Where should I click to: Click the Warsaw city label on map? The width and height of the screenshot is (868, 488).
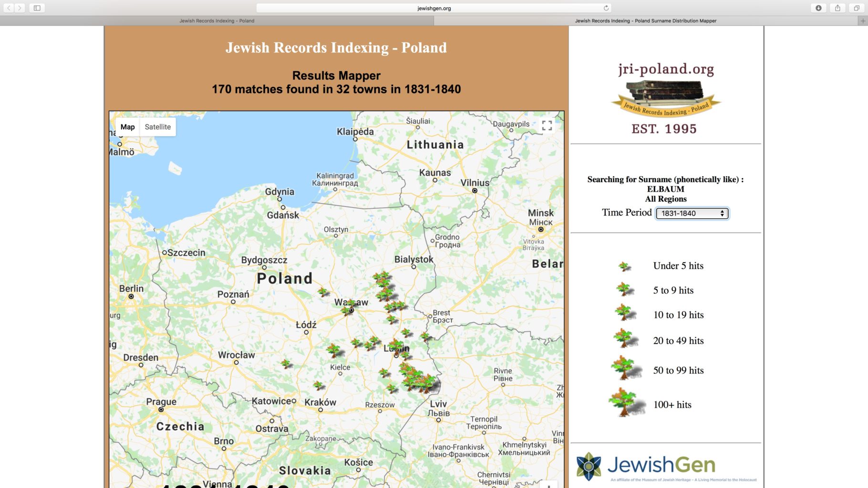pyautogui.click(x=351, y=302)
